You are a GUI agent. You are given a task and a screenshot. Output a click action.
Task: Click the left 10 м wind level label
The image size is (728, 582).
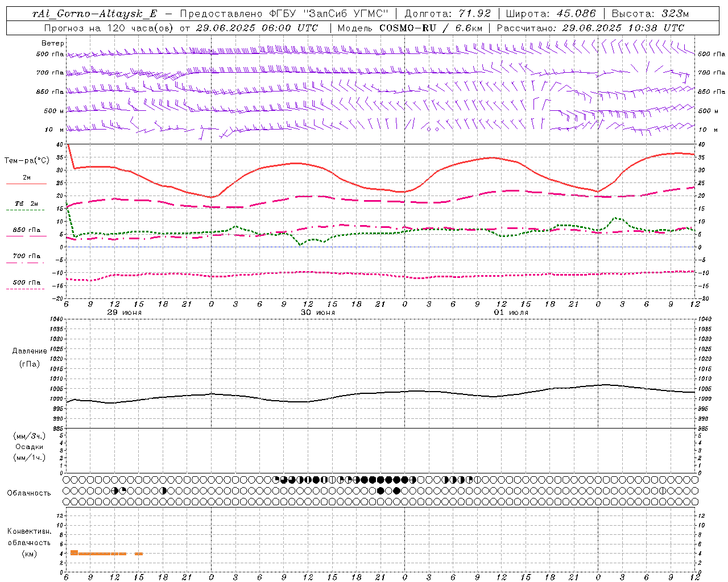point(54,130)
